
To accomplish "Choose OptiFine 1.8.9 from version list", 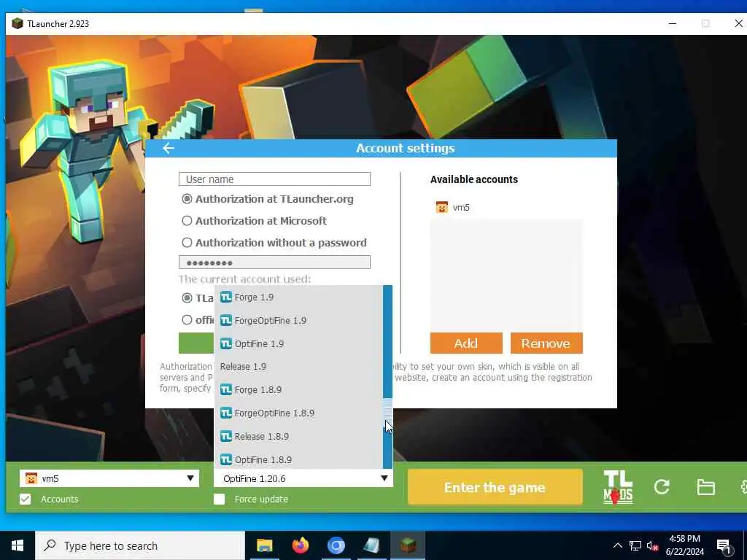I will coord(298,459).
